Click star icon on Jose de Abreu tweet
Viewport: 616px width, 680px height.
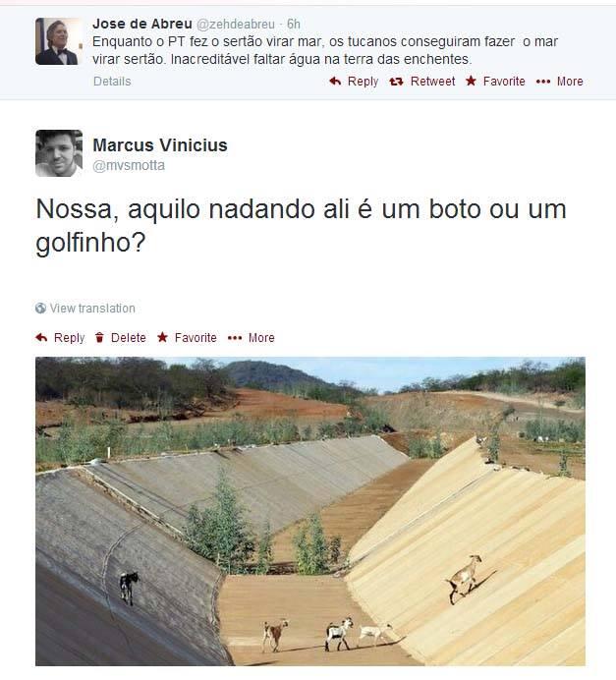471,81
